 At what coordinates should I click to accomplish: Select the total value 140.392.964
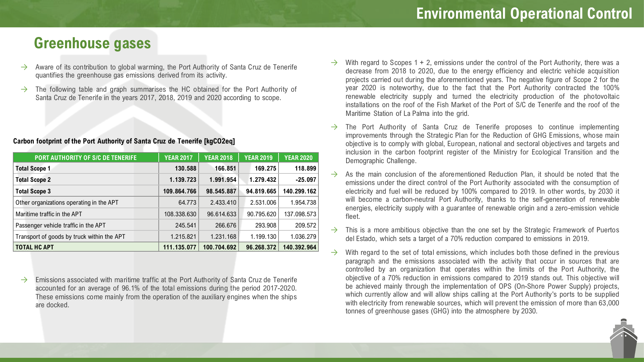point(299,247)
